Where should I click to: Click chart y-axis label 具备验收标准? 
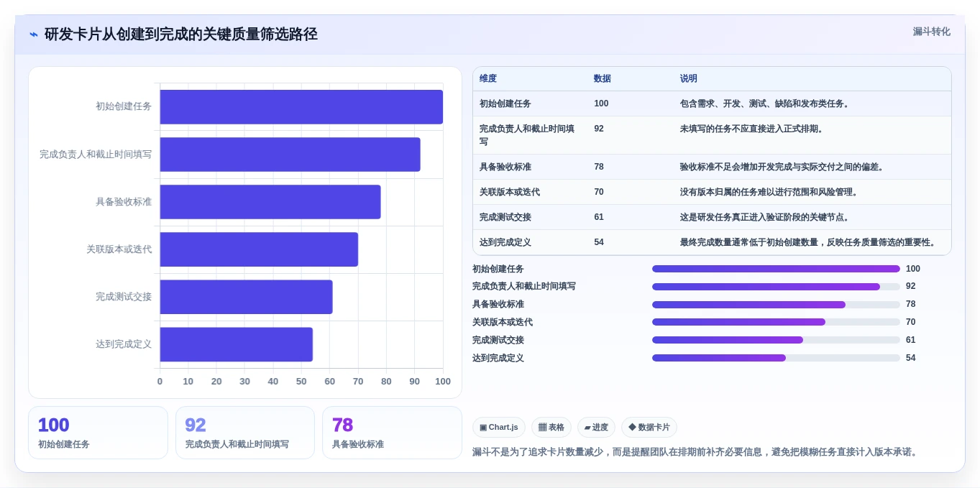point(124,202)
